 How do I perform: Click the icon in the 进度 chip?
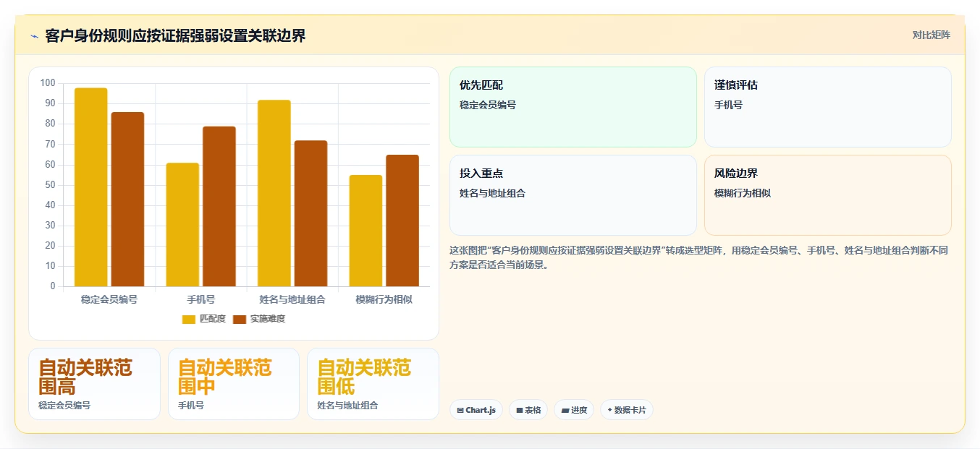pyautogui.click(x=565, y=410)
